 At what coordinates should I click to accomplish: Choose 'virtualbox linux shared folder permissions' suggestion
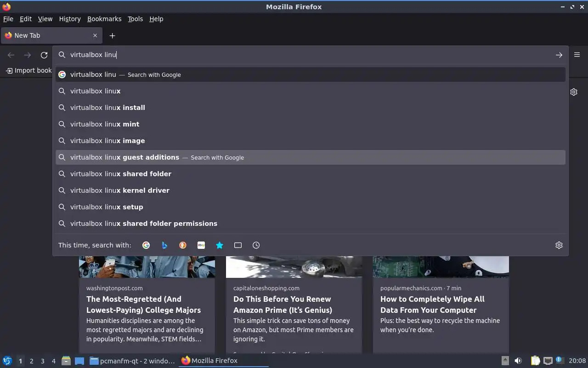click(x=311, y=224)
